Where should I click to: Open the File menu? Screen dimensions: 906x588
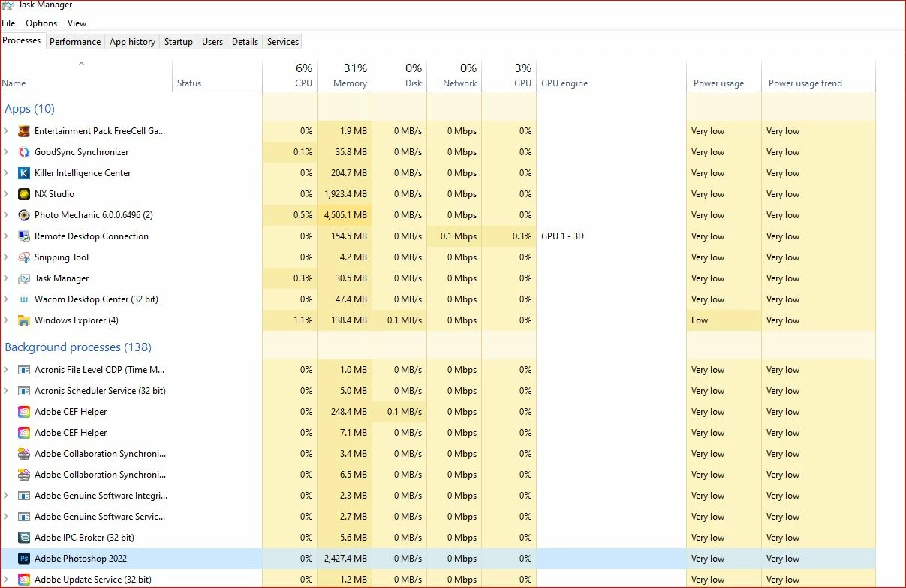click(9, 23)
